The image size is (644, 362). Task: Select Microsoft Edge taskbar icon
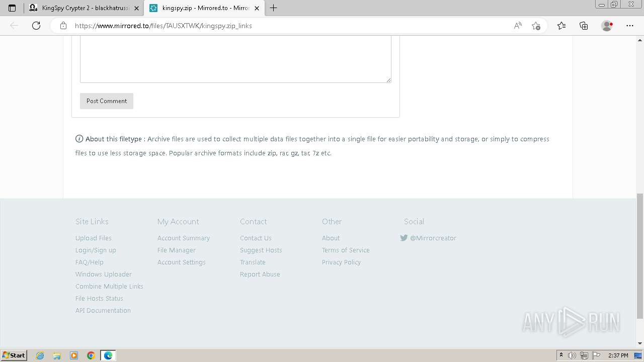(x=108, y=355)
